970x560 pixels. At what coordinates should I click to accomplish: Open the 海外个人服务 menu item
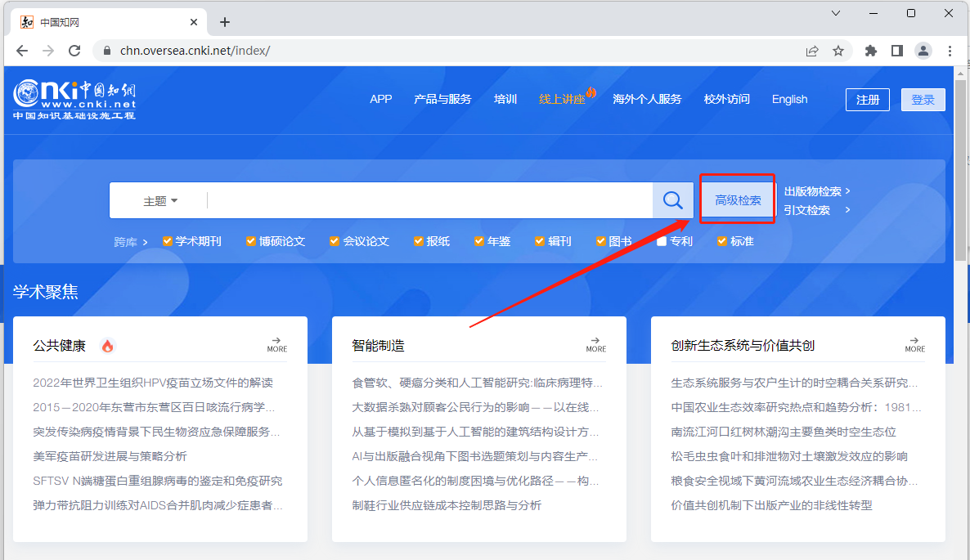coord(647,99)
